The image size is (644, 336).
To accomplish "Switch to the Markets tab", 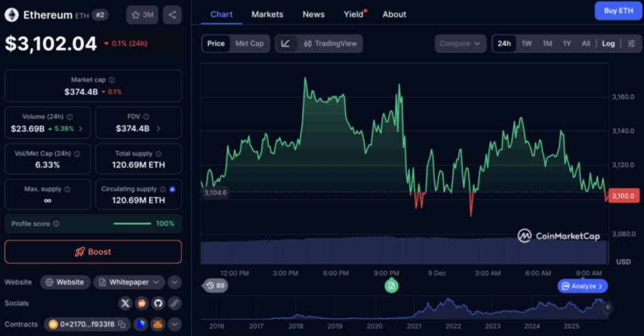I will click(x=267, y=14).
